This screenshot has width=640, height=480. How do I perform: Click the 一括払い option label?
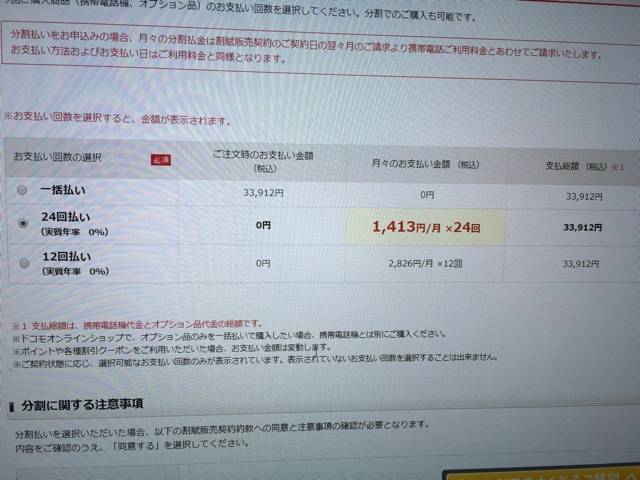[63, 190]
